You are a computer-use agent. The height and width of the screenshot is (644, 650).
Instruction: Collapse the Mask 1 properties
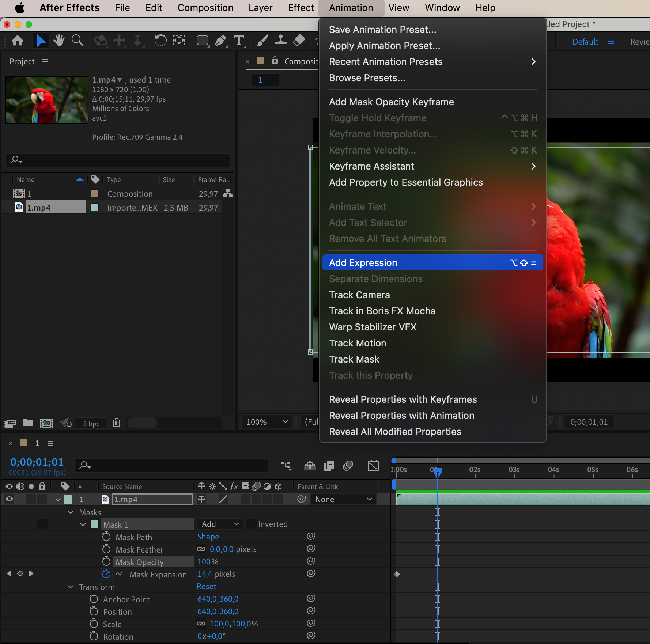point(83,524)
